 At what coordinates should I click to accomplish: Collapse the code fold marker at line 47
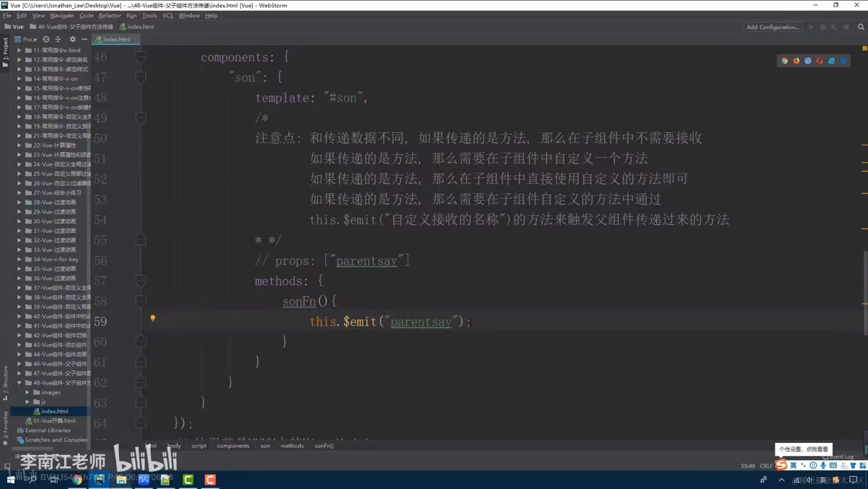click(140, 77)
